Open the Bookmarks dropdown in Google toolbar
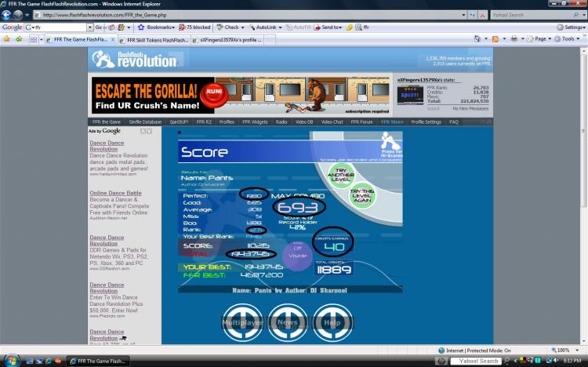588x367 pixels. click(x=156, y=27)
